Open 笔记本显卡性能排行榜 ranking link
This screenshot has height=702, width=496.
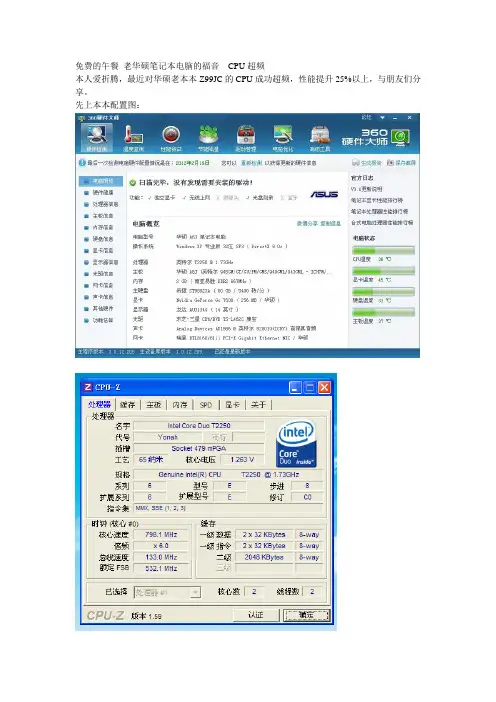tap(376, 200)
